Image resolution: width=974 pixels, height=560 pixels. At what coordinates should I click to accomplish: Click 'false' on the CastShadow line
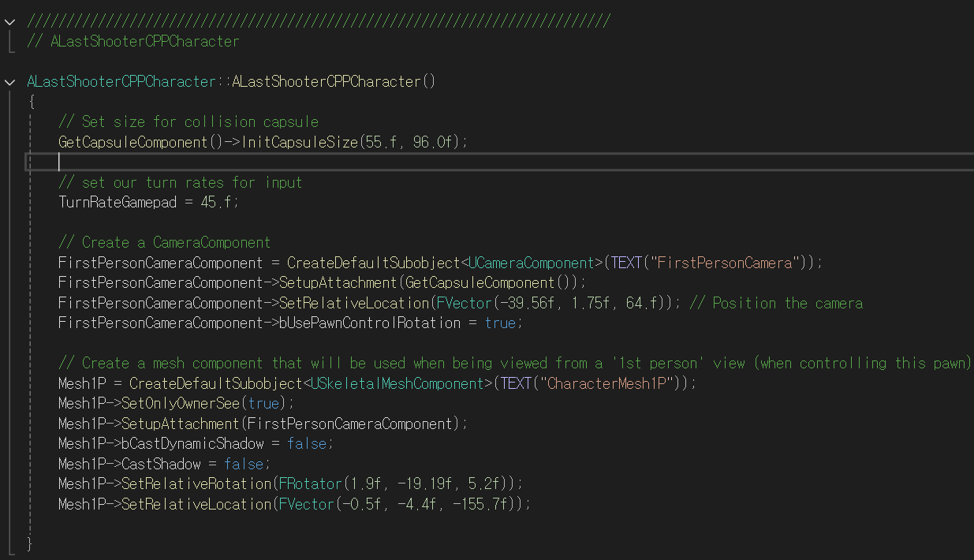tap(244, 464)
